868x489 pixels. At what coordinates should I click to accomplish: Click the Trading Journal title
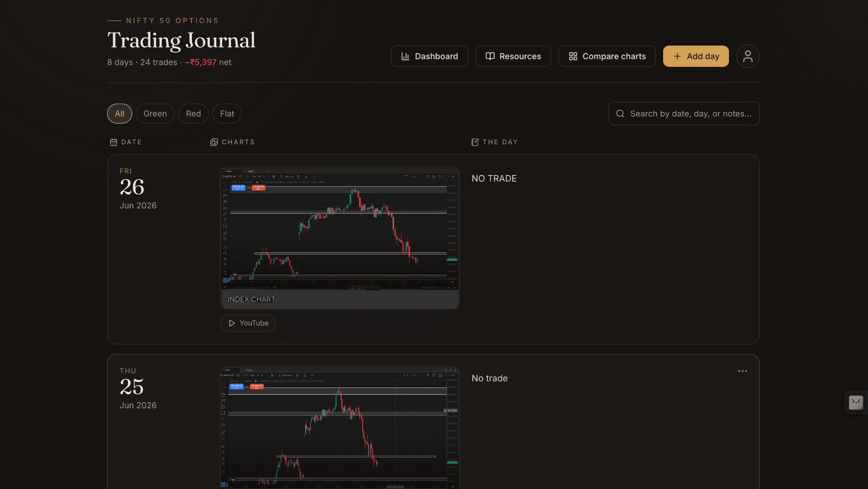(181, 40)
